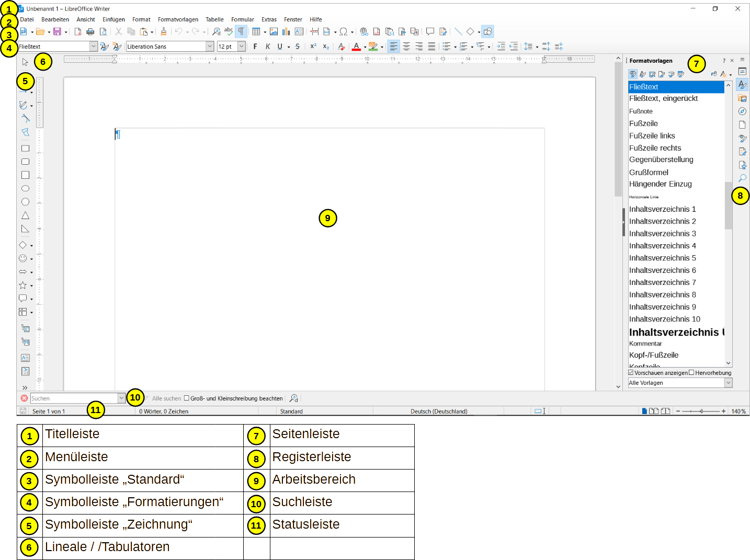Insert an image using toolbar icon
This screenshot has width=750, height=560.
click(274, 32)
